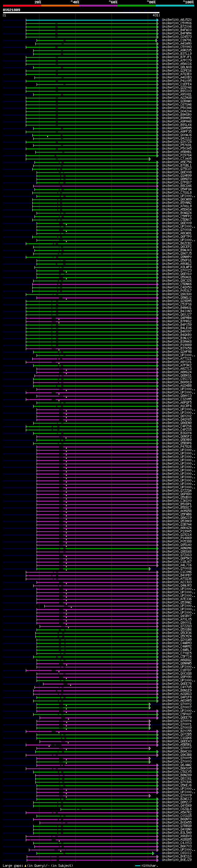Select the UniRef100_Q4YD69 label
This screenshot has width=197, height=868.
(x=177, y=806)
